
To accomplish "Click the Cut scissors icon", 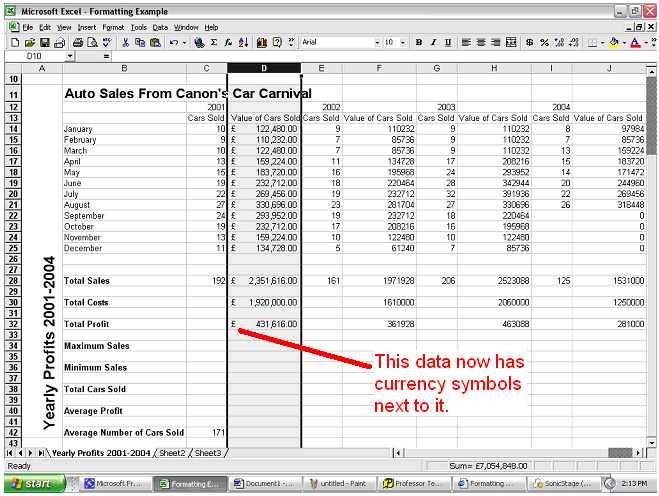I will [x=125, y=43].
